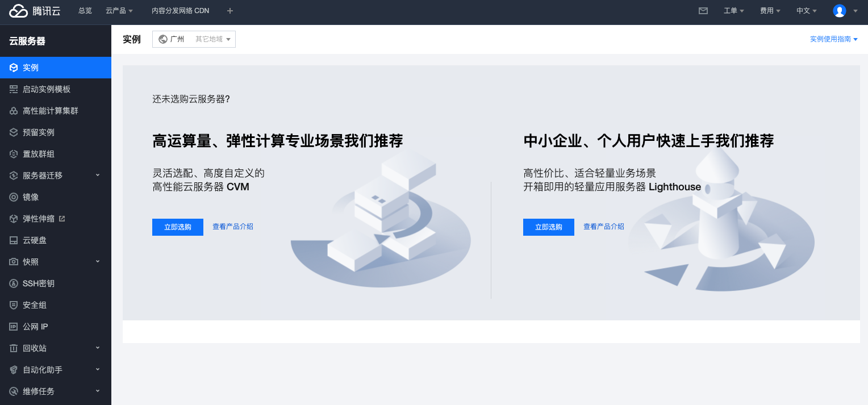
Task: Click 立即选购 for Lighthouse
Action: click(x=549, y=227)
